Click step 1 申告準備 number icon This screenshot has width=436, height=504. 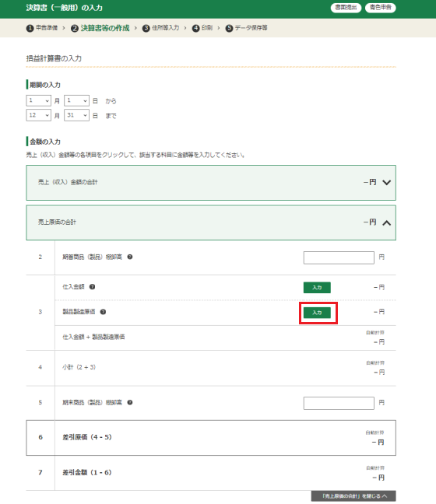click(30, 28)
